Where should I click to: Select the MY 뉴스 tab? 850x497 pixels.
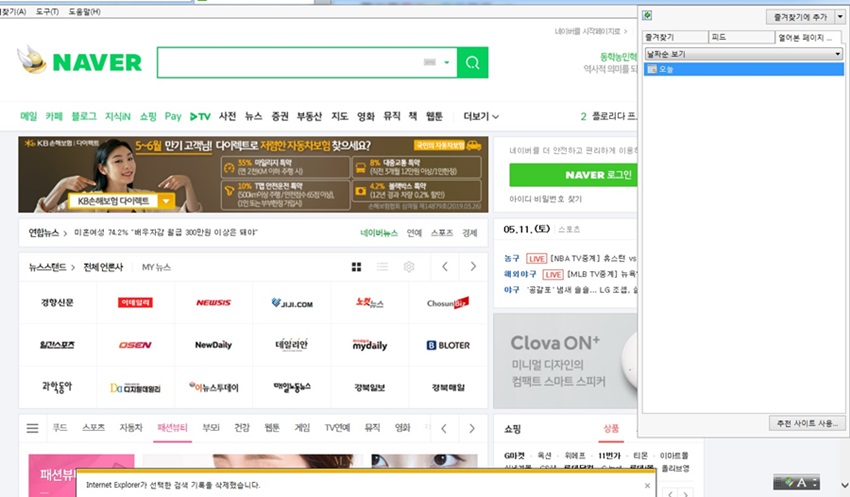tap(156, 267)
